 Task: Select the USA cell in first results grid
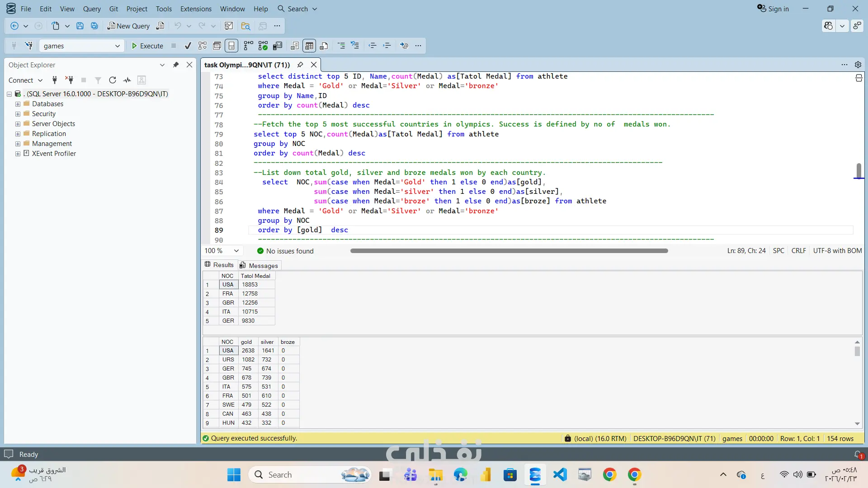click(x=228, y=285)
